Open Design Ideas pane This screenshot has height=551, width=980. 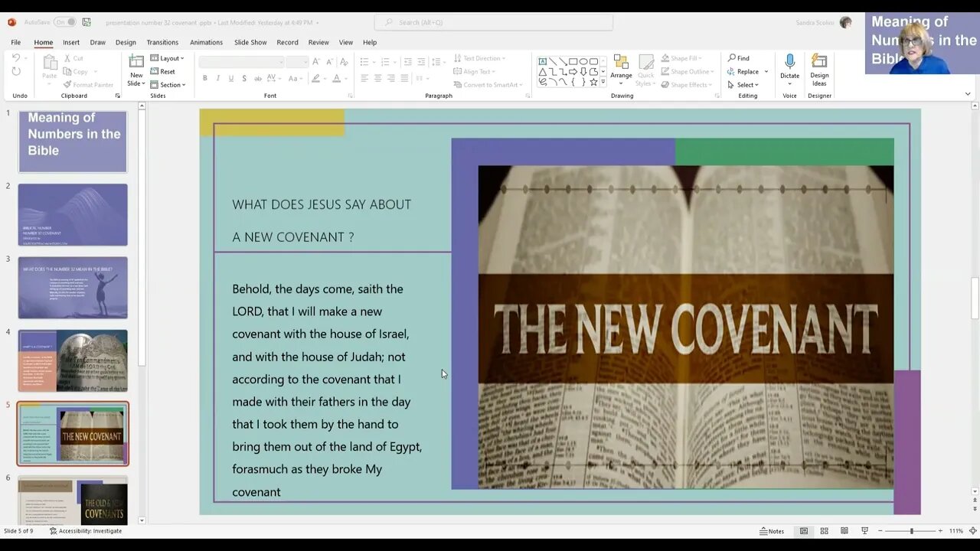(819, 70)
